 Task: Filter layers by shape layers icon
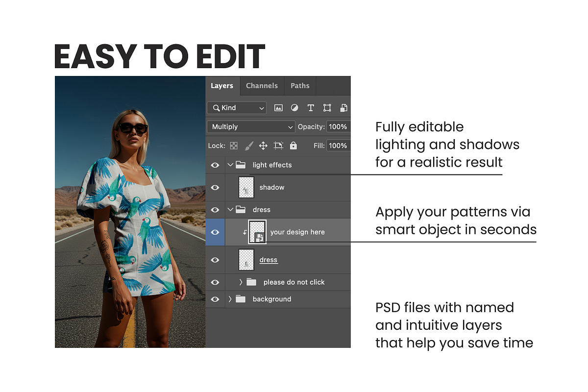(x=327, y=108)
